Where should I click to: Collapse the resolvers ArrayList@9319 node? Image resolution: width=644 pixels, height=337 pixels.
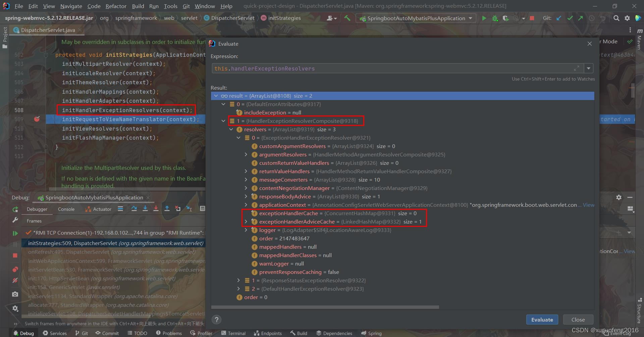pyautogui.click(x=231, y=129)
